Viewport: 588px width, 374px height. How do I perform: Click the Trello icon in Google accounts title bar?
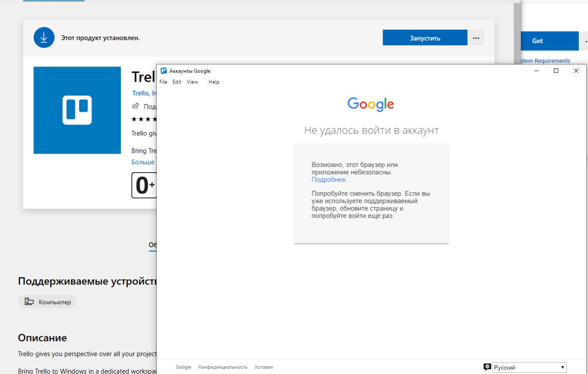coord(164,71)
